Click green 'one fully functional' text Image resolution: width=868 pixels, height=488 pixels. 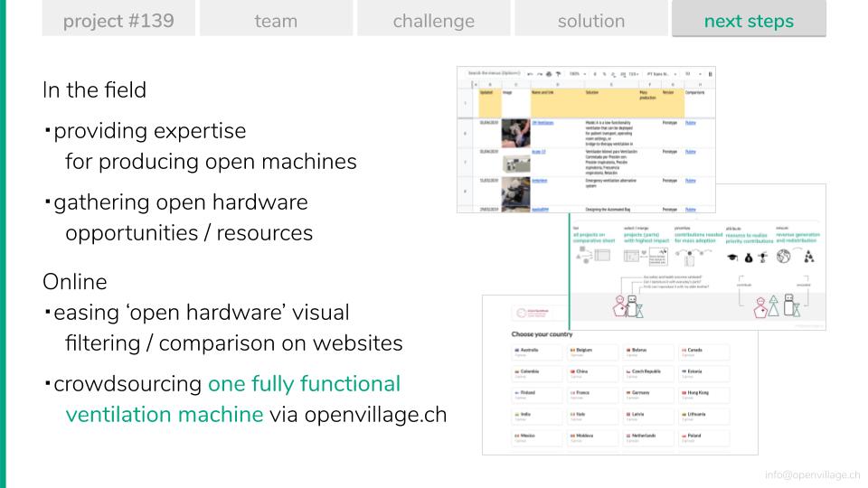tap(304, 383)
